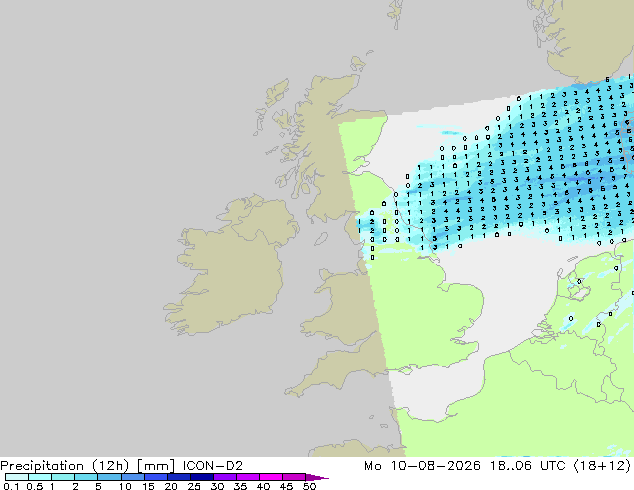
Task: Click the "30" legend scale label
Action: [217, 486]
